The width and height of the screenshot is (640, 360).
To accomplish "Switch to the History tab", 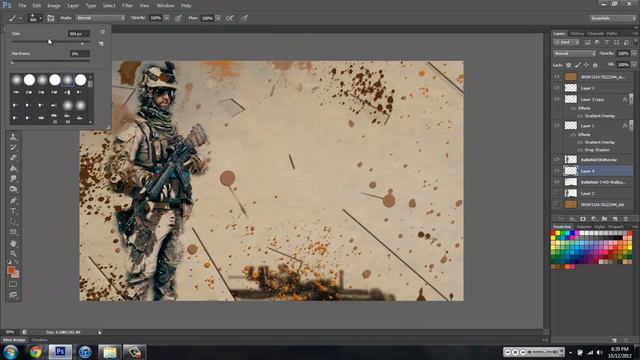I will click(x=577, y=33).
